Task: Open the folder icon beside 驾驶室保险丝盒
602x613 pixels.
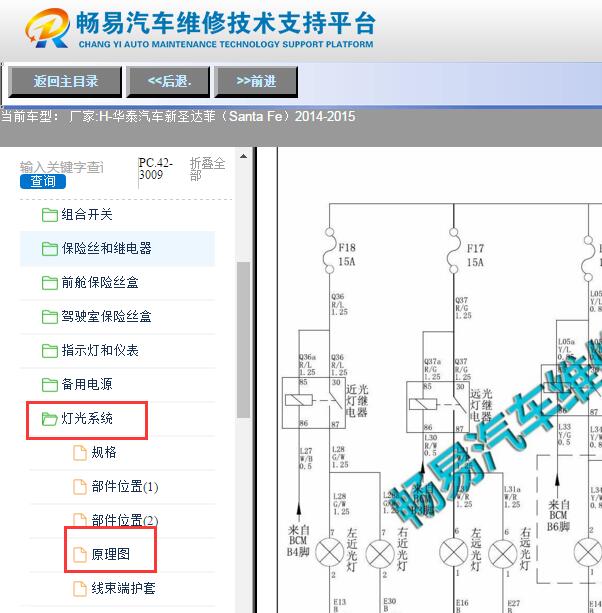Action: [50, 317]
